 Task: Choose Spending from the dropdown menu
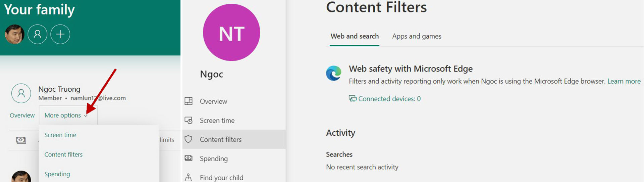[x=57, y=174]
